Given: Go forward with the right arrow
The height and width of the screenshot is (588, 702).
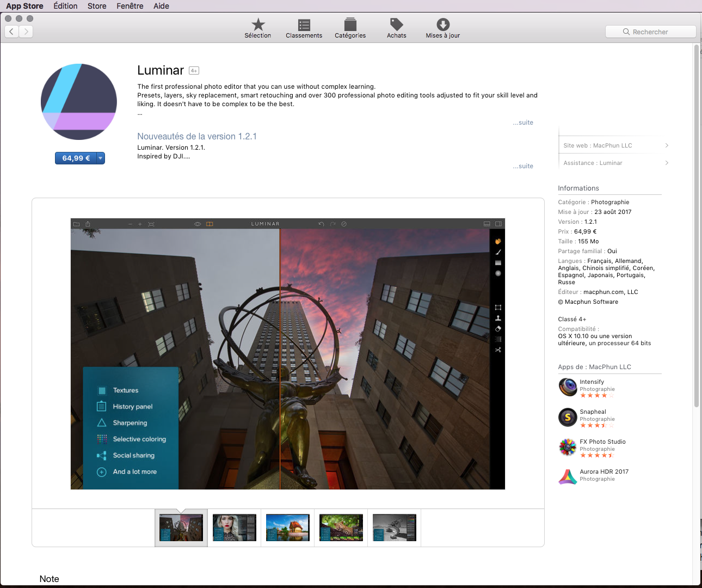Looking at the screenshot, I should pos(26,32).
